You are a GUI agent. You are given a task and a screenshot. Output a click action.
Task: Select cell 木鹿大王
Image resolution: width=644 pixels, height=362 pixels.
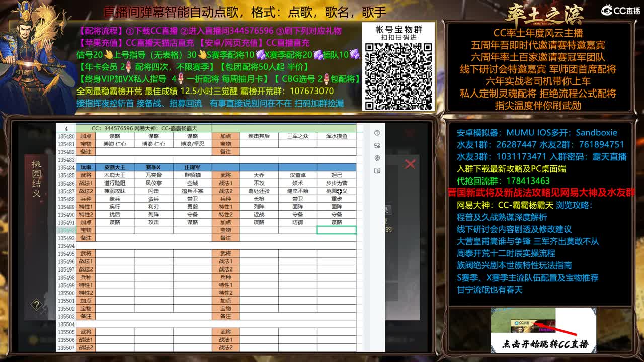(x=115, y=175)
